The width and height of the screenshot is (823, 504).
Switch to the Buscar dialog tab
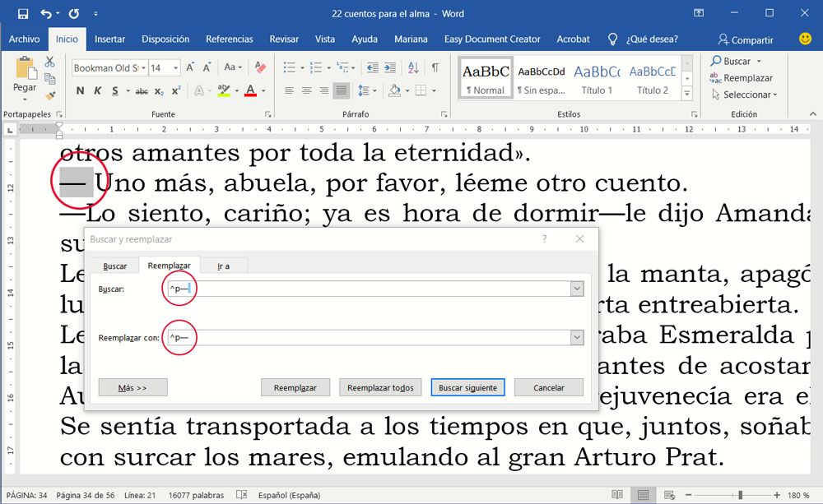click(115, 266)
